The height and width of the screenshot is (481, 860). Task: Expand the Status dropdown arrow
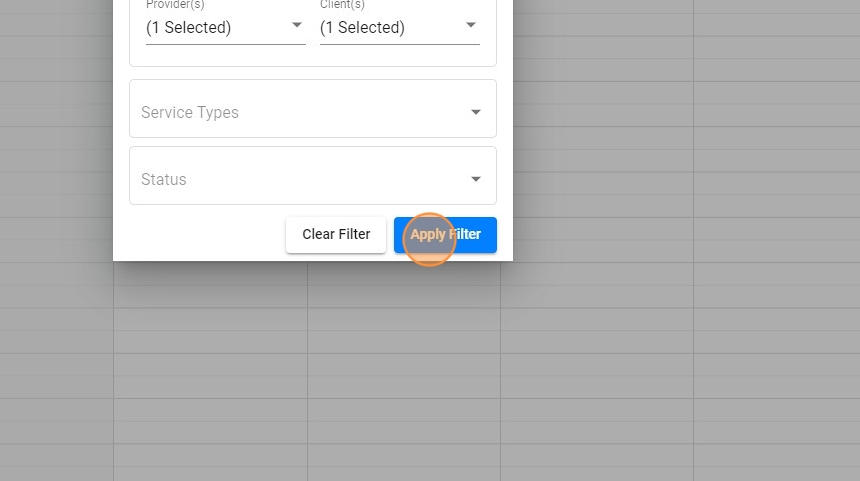[x=476, y=180]
